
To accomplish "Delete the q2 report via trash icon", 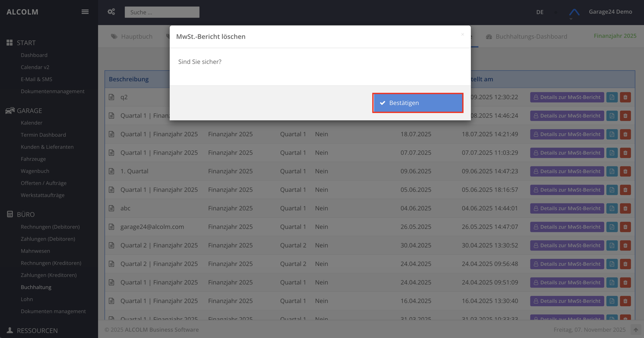I will pos(625,97).
